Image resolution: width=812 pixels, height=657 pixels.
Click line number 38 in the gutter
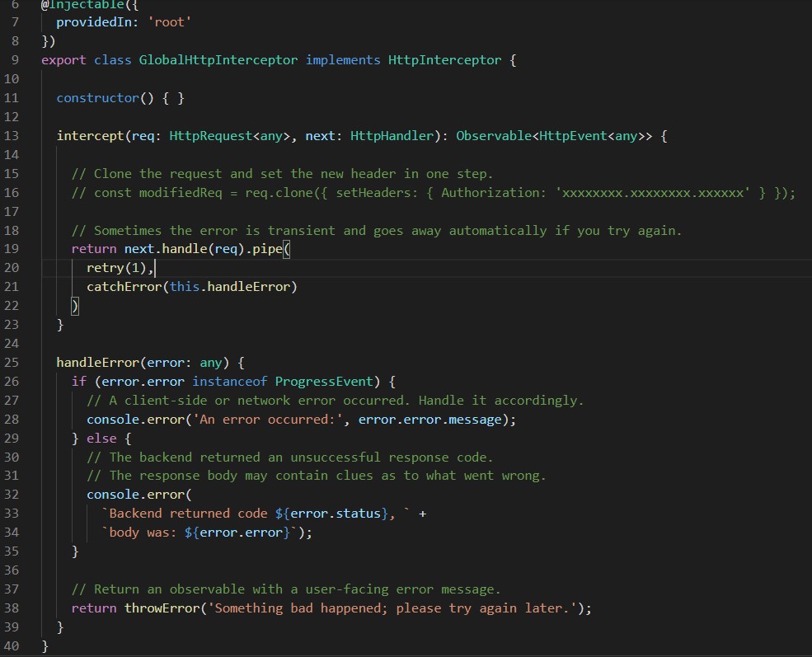12,608
